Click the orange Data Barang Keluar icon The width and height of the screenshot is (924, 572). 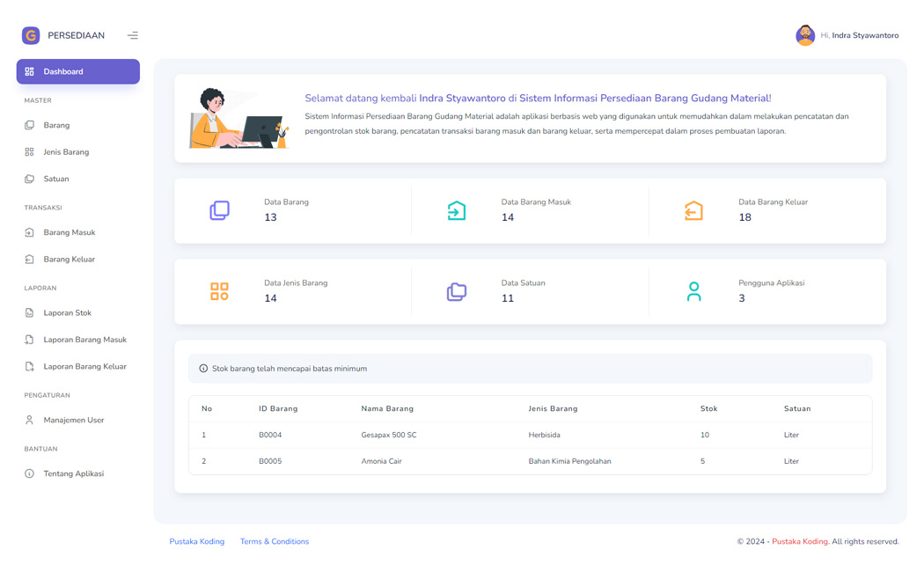click(x=694, y=210)
